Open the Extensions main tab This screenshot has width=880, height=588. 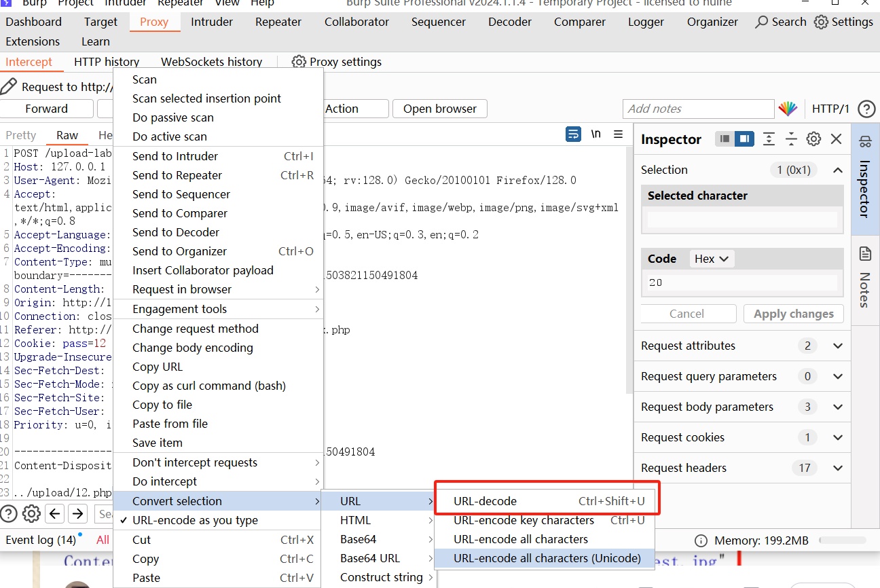pos(33,41)
